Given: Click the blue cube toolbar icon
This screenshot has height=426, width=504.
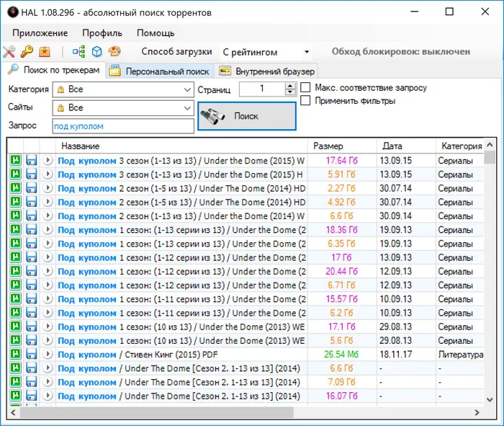Looking at the screenshot, I should (x=96, y=51).
